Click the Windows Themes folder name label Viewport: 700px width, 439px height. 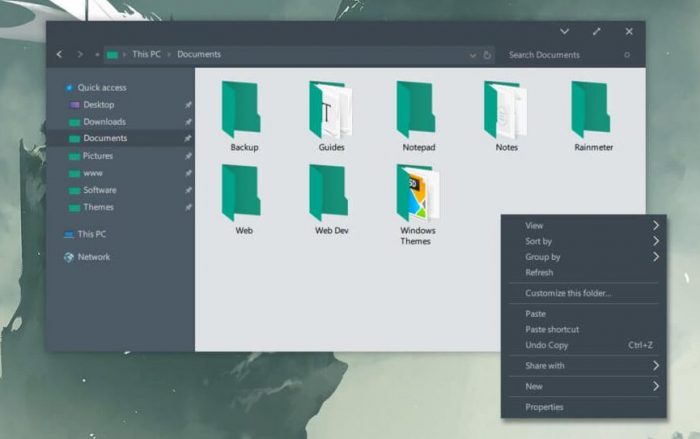[417, 236]
